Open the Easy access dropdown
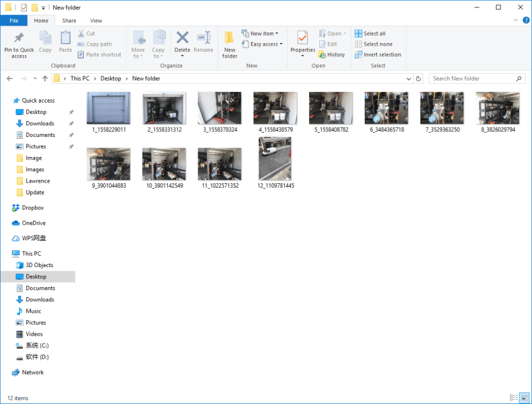Screen dimensions: 532x404 pos(261,44)
